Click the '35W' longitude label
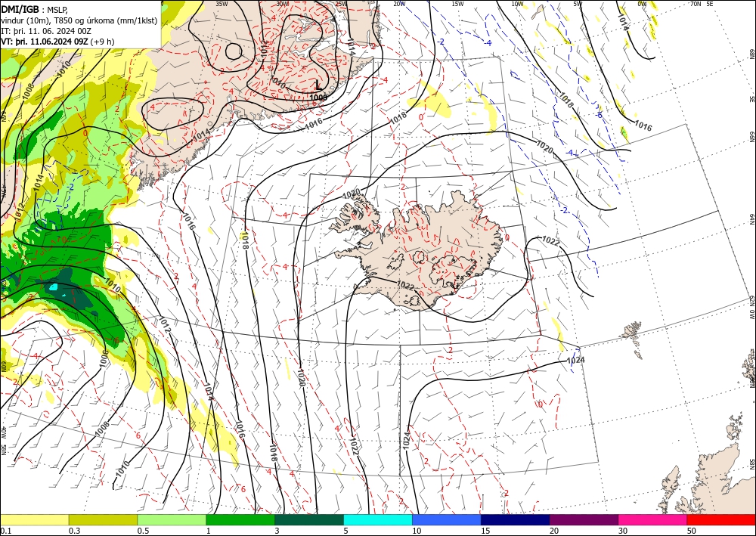 [x=222, y=3]
